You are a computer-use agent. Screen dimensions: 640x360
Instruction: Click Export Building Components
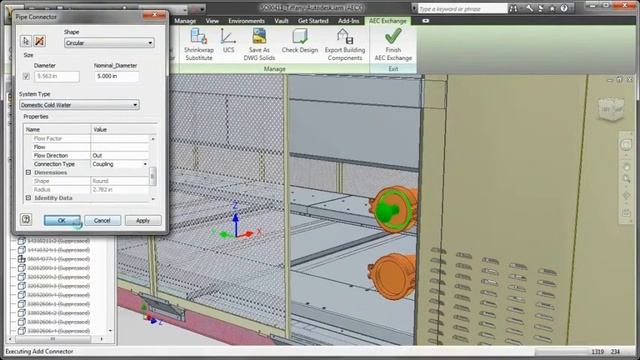[344, 45]
